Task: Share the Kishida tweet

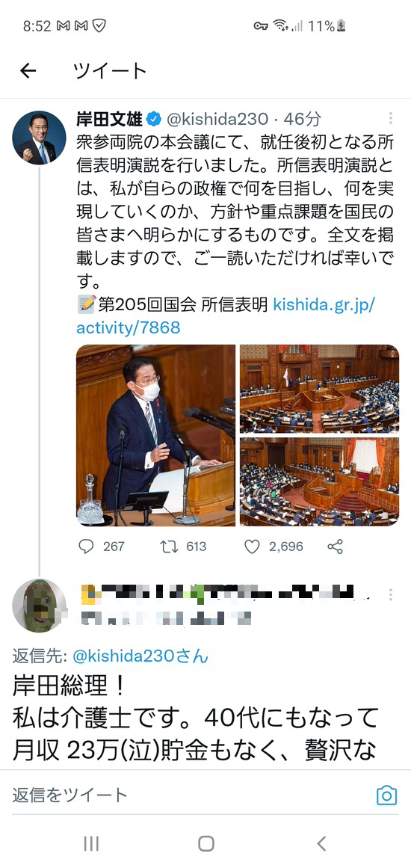Action: pos(336,547)
